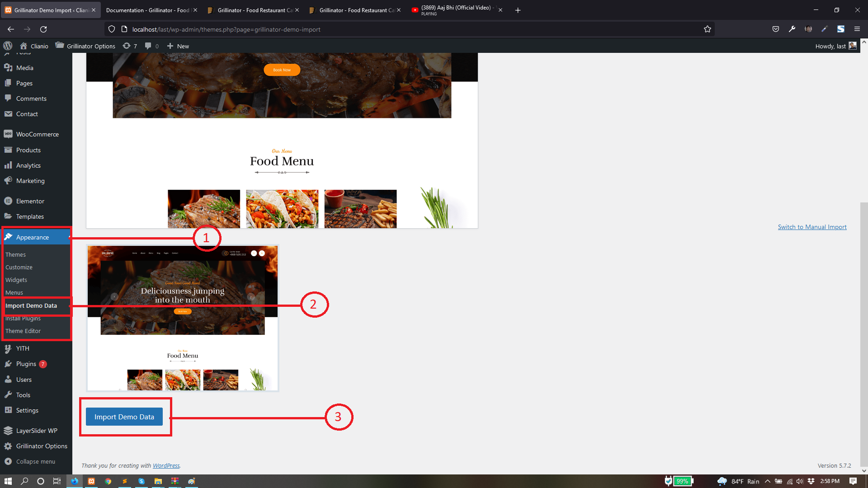
Task: Bookmark this page with the star icon
Action: (708, 29)
